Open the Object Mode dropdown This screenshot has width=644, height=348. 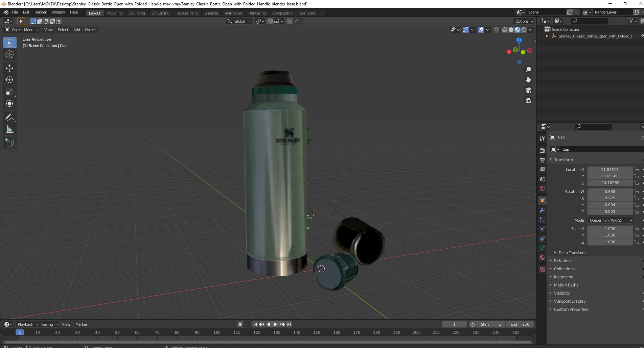[x=22, y=30]
